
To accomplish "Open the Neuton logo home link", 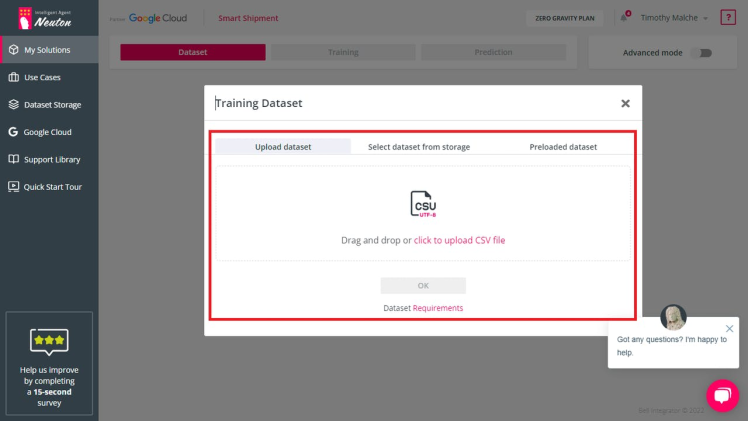I will click(x=45, y=18).
